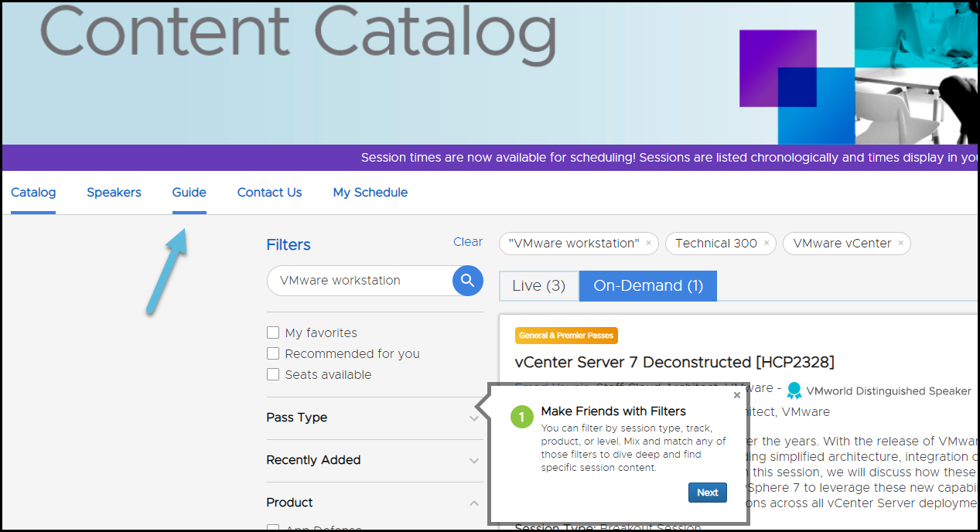
Task: Click the Technical 300 chip label
Action: coord(716,244)
